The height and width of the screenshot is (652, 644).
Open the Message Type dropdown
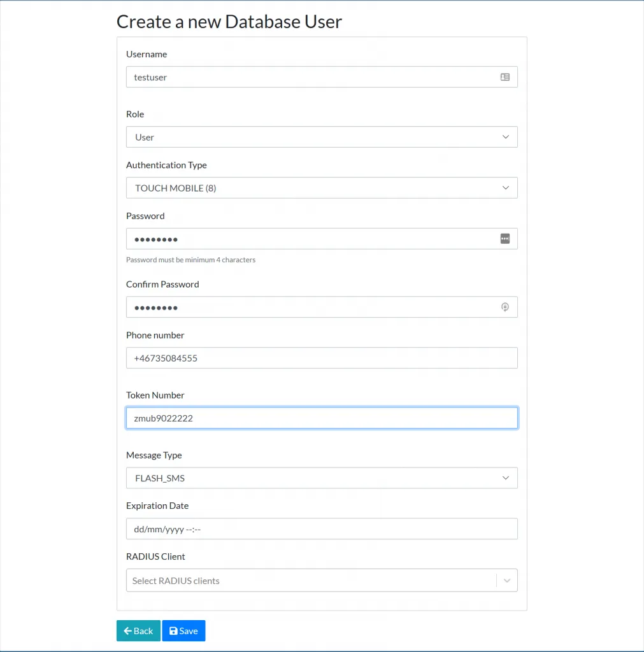point(322,478)
